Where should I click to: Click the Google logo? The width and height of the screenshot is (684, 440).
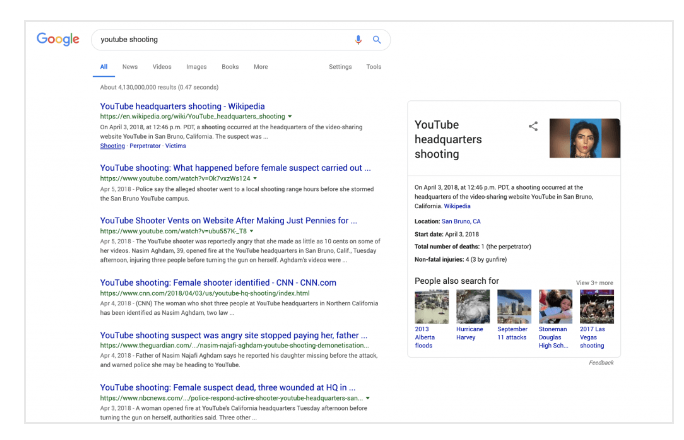click(x=58, y=39)
